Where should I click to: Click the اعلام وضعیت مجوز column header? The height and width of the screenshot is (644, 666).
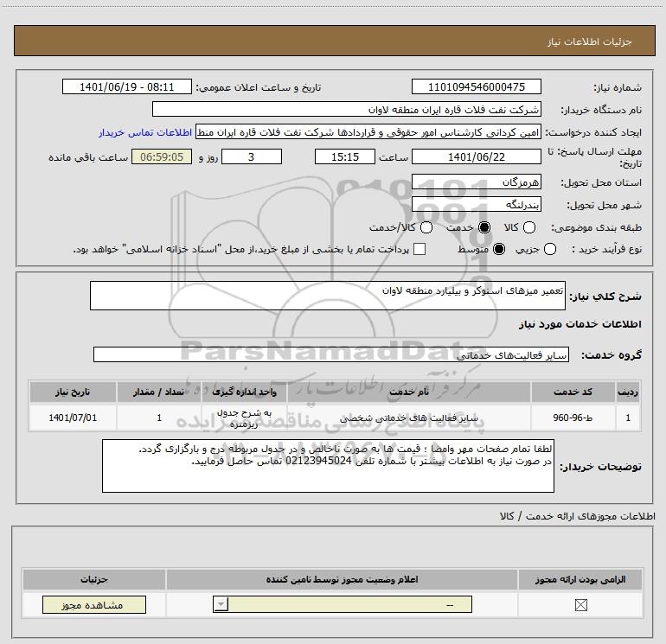tap(342, 579)
